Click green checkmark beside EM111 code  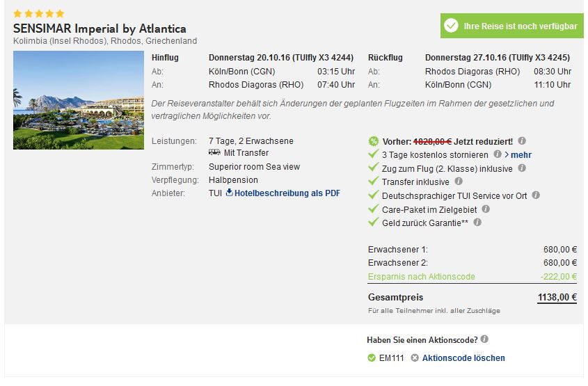[x=372, y=358]
